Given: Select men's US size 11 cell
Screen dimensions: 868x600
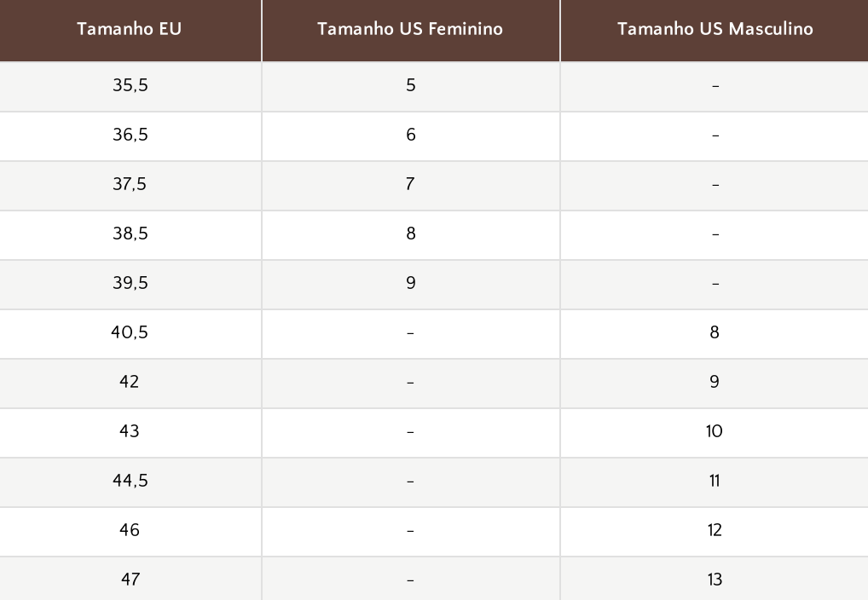Looking at the screenshot, I should point(715,482).
